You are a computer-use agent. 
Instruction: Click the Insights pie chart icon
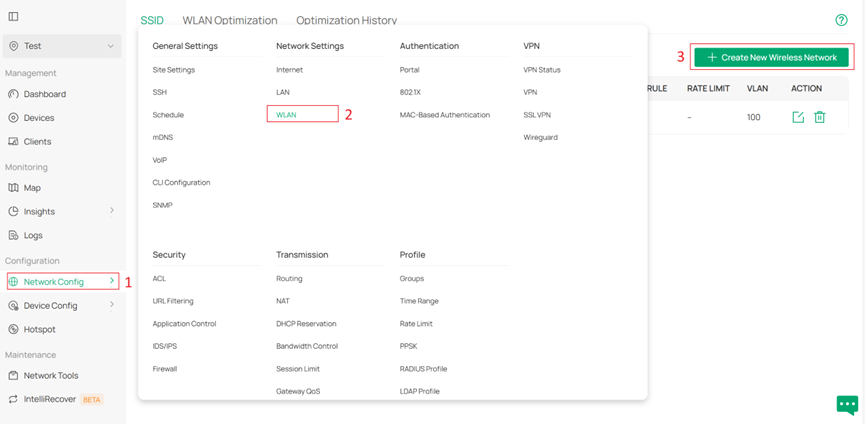click(x=14, y=212)
